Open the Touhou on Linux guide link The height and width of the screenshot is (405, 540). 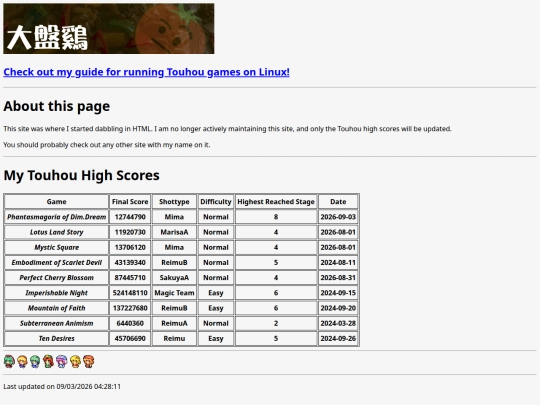coord(146,72)
